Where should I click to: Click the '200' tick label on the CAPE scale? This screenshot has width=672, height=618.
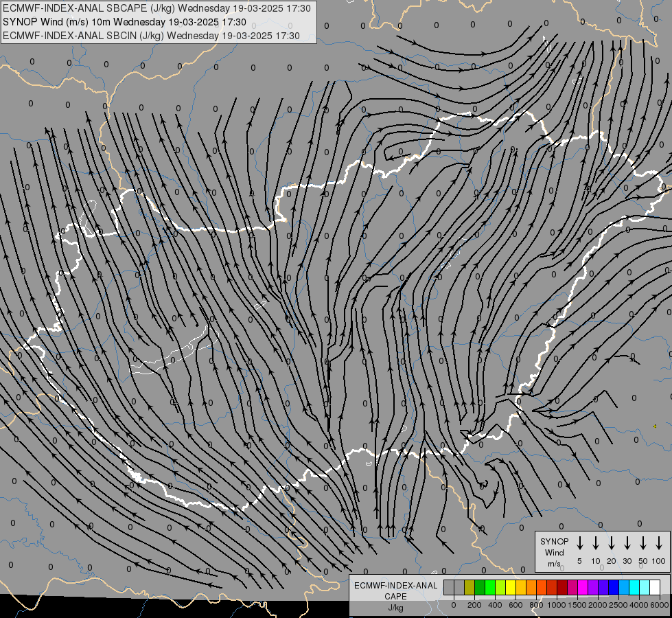474,605
